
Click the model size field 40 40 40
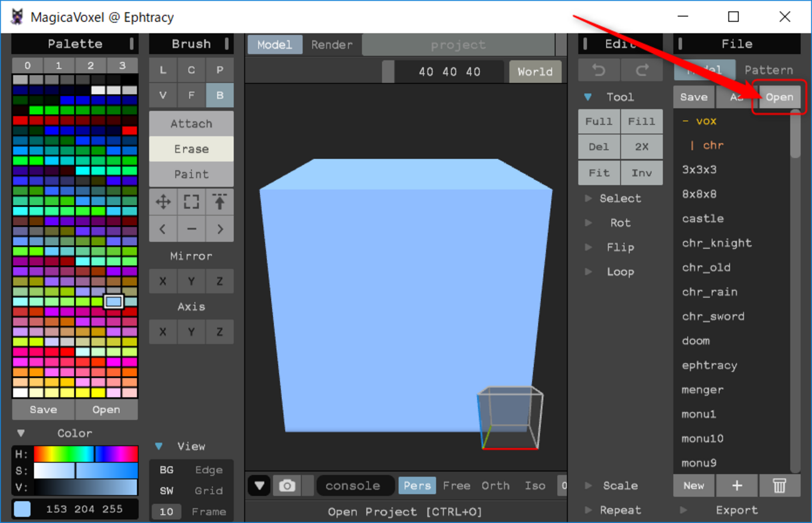point(449,71)
